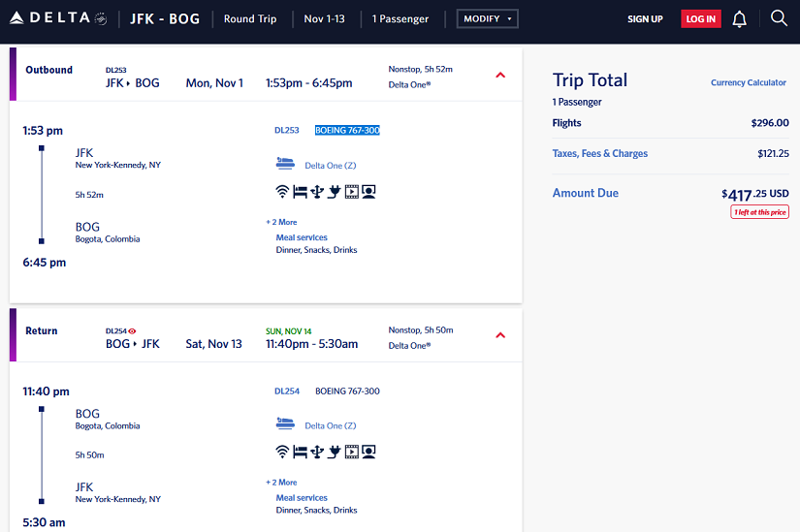Viewport: 800px width, 532px height.
Task: Click the JFK - BOG route in header
Action: [165, 18]
